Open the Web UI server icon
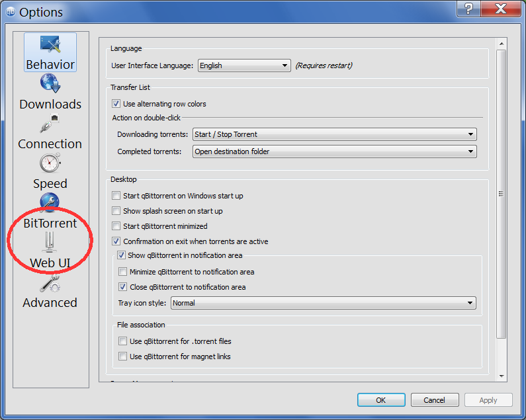The height and width of the screenshot is (420, 526). (x=50, y=242)
